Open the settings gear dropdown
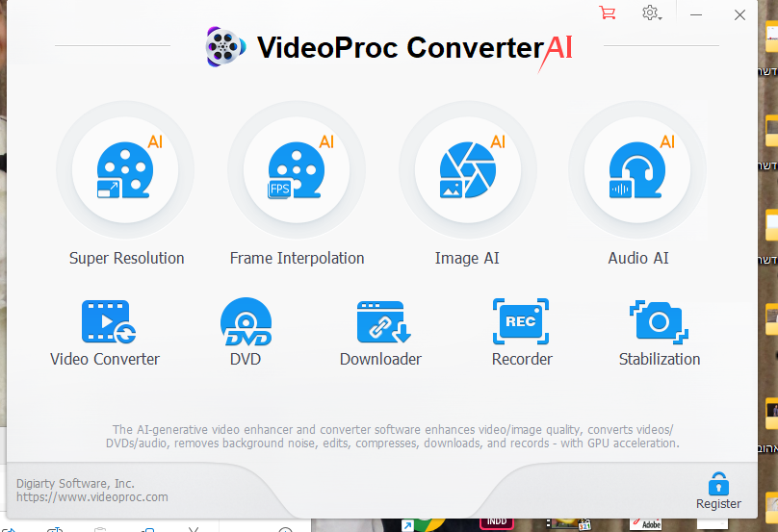Viewport: 778px width, 532px height. click(652, 13)
